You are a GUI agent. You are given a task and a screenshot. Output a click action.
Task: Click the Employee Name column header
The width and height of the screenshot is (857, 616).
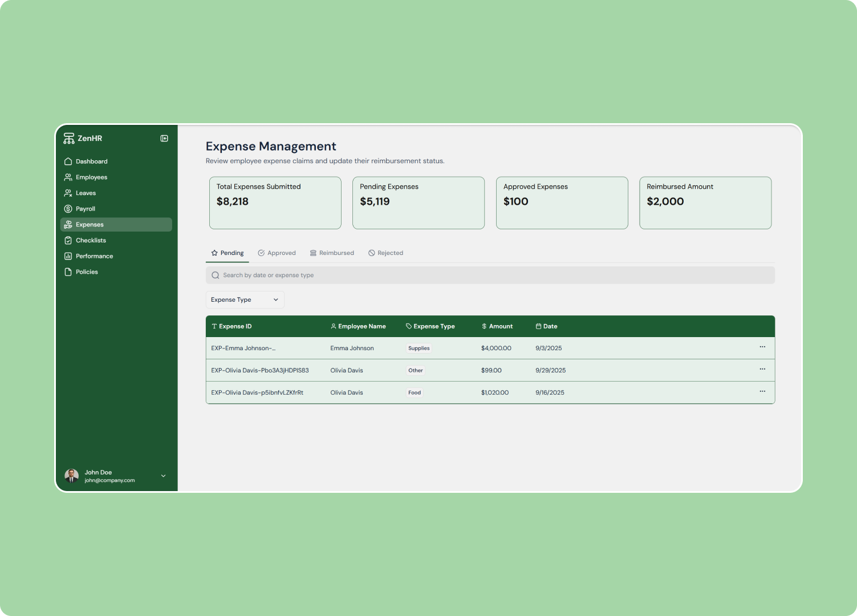[358, 327]
